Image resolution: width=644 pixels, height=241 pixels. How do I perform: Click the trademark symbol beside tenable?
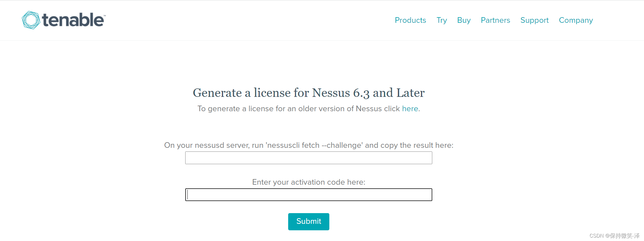105,15
